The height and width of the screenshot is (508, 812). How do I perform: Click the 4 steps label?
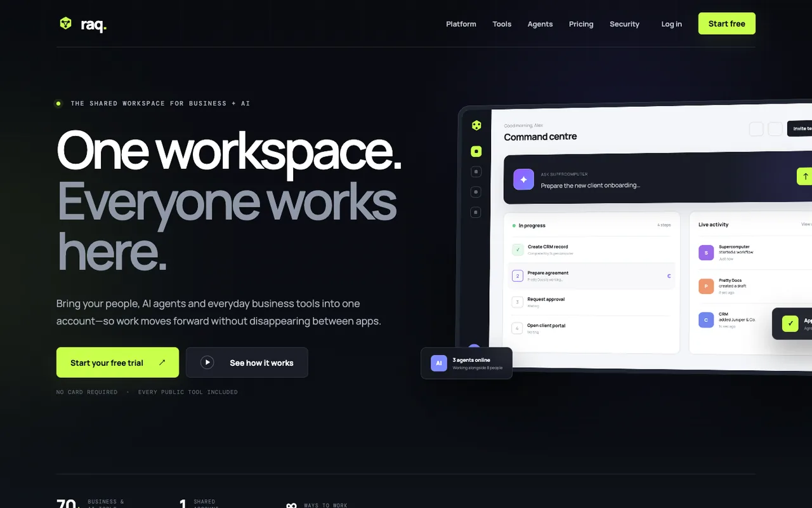coord(664,225)
